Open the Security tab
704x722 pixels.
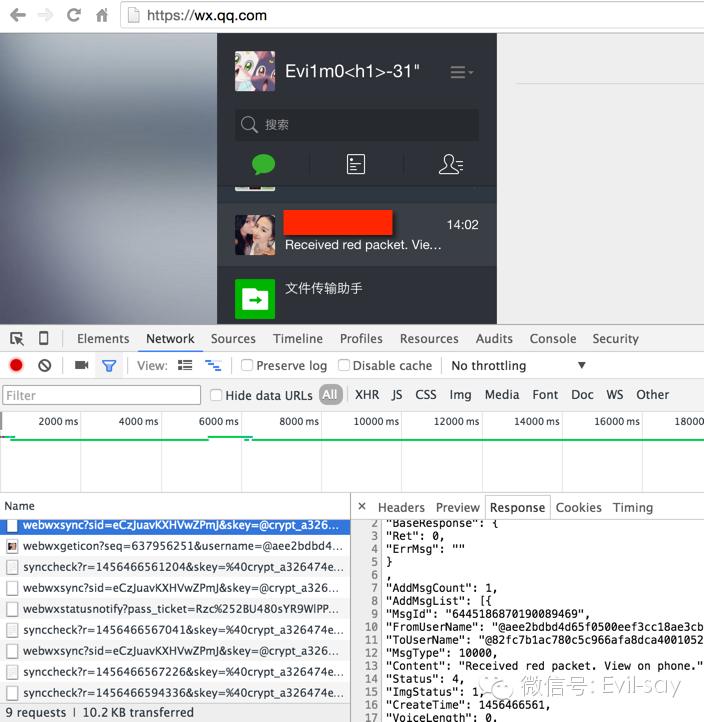click(616, 339)
